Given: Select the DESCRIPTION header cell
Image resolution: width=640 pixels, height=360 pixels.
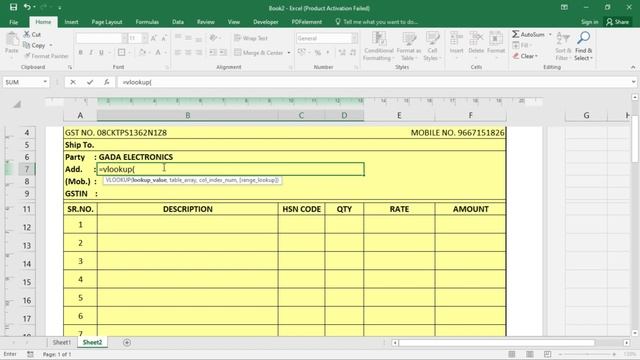Looking at the screenshot, I should (187, 209).
